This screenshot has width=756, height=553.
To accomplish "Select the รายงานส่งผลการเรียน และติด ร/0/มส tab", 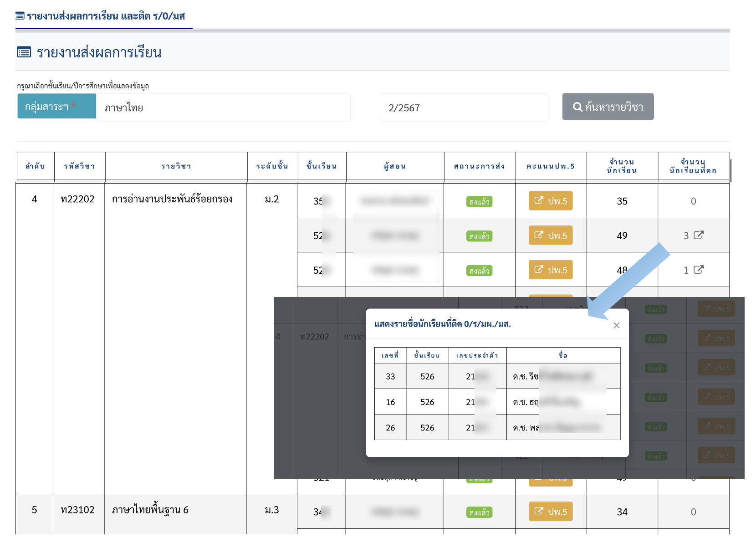I will click(104, 16).
